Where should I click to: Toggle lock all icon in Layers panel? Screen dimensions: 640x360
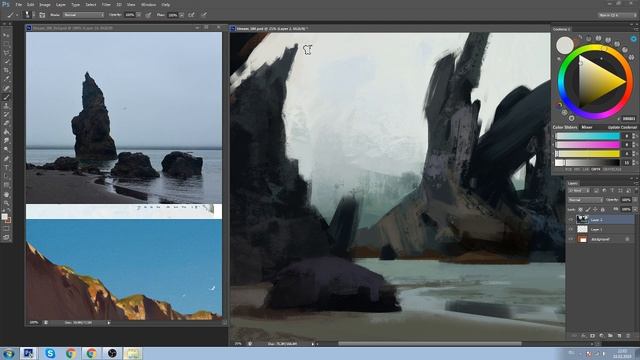click(x=602, y=209)
